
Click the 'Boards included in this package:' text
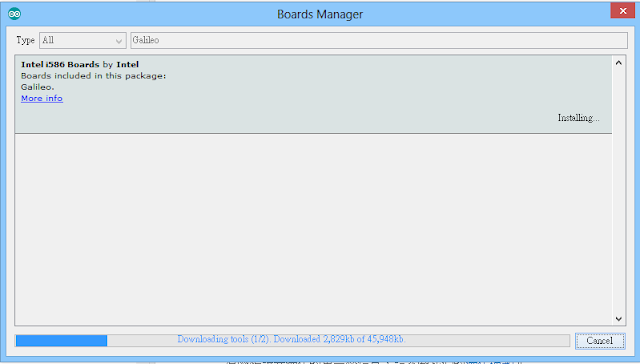tap(93, 76)
